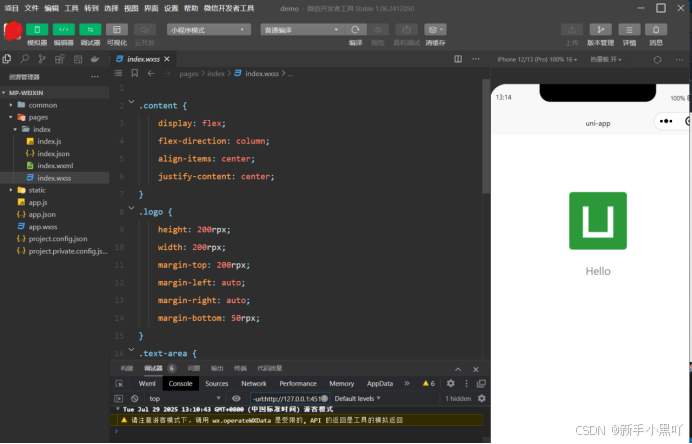
Task: Open the top context dropdown in Console
Action: click(184, 399)
